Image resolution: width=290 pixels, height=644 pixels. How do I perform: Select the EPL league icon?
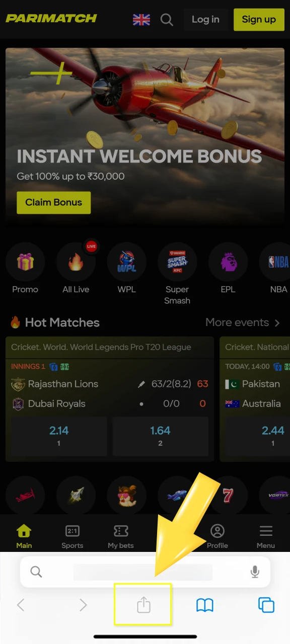[228, 262]
